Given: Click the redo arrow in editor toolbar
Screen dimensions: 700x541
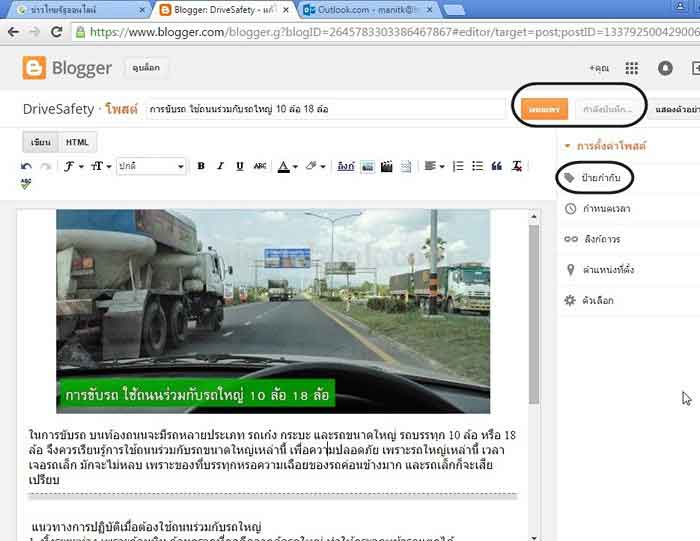Looking at the screenshot, I should click(46, 166).
